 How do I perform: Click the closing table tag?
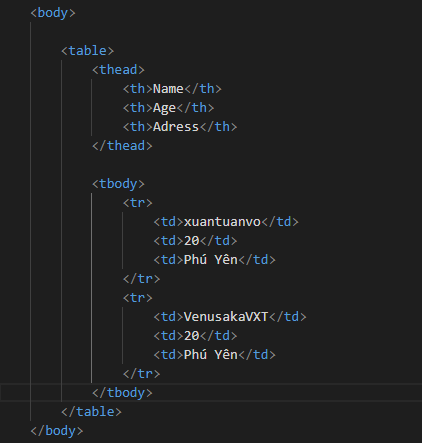[91, 412]
